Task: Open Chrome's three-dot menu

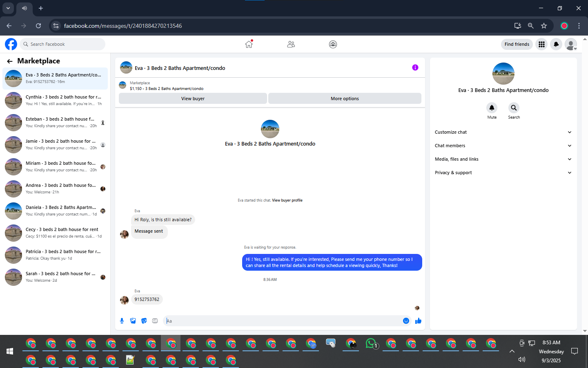Action: 579,26
